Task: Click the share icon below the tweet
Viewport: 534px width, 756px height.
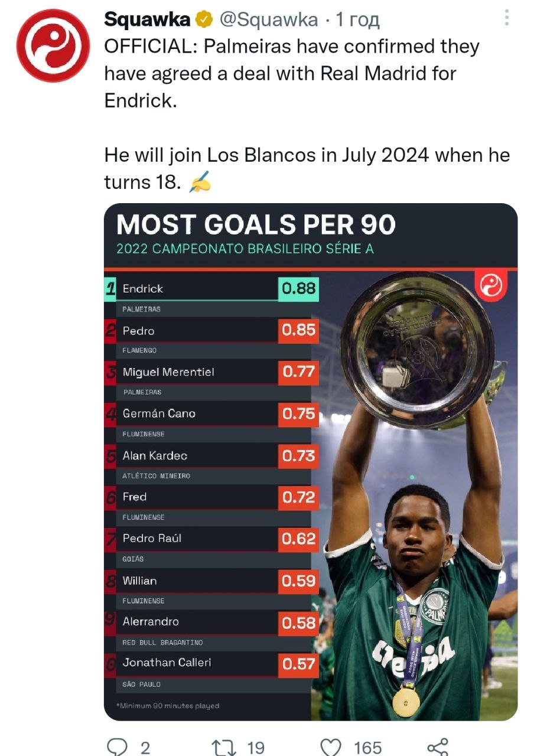Action: coord(438,747)
